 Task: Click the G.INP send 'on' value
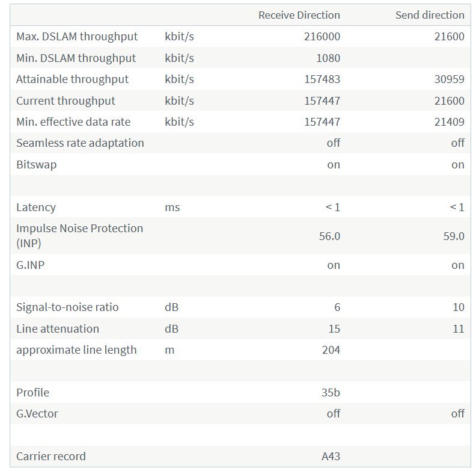[x=457, y=265]
